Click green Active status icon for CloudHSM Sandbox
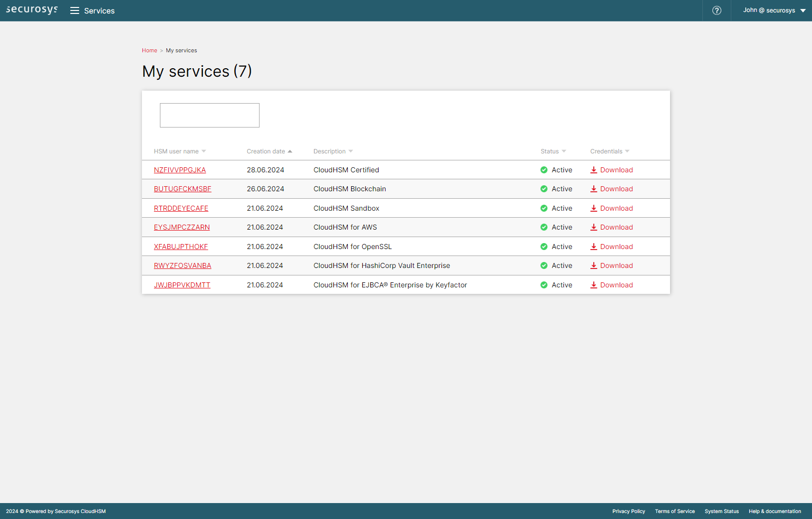 pyautogui.click(x=543, y=208)
